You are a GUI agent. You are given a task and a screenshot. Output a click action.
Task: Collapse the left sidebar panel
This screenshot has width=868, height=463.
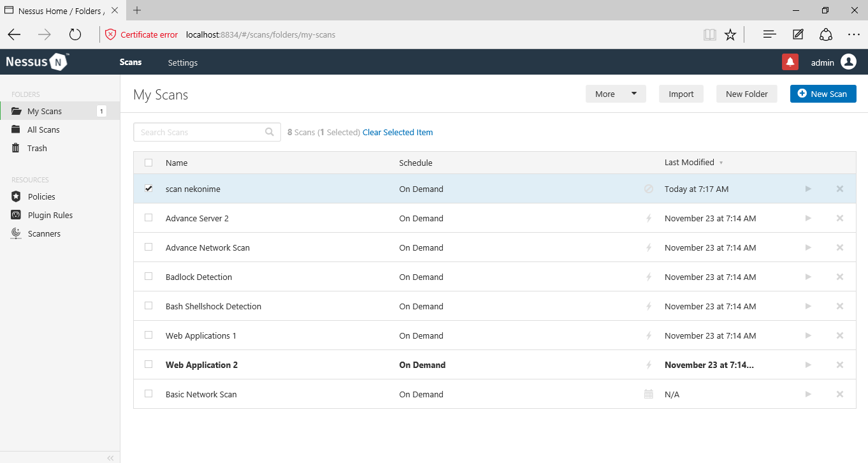pos(110,458)
